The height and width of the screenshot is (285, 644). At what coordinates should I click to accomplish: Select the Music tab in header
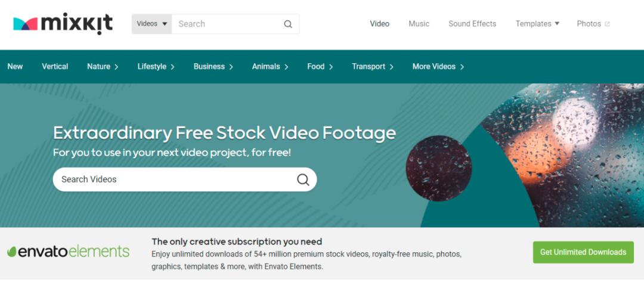pos(419,24)
